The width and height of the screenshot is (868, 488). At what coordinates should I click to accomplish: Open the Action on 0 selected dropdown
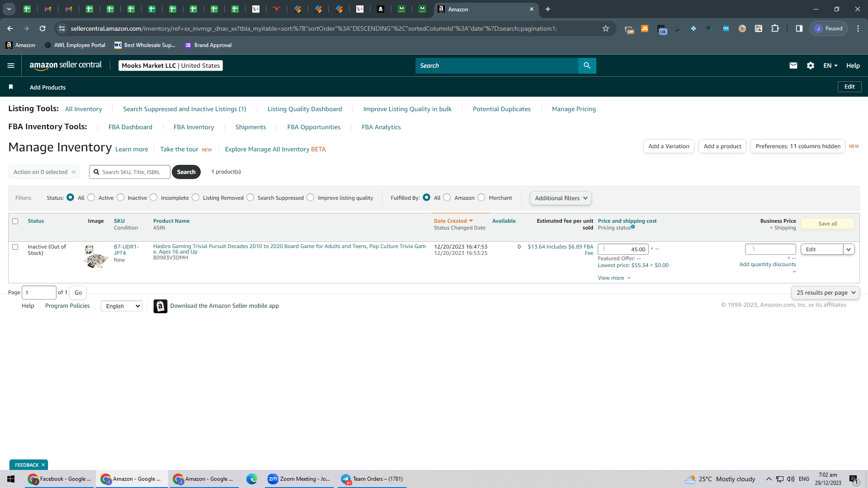[44, 172]
